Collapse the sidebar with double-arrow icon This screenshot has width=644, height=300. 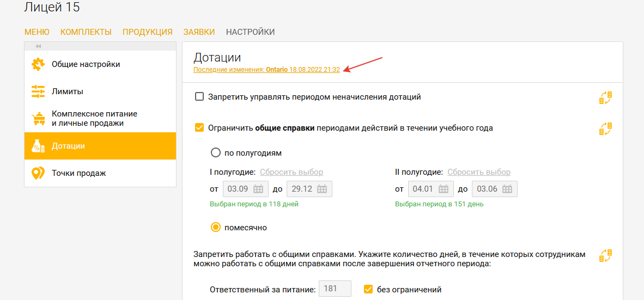pos(38,46)
